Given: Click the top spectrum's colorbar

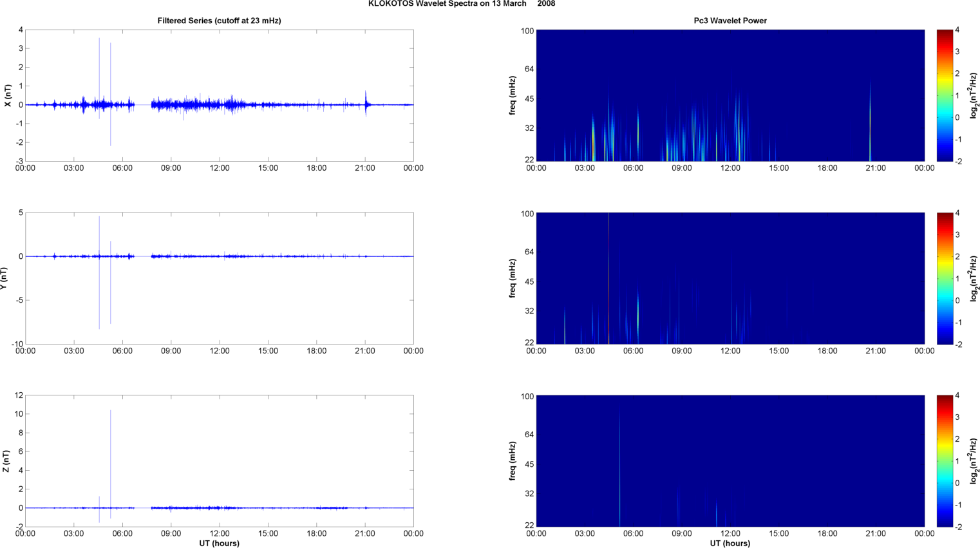Looking at the screenshot, I should [944, 95].
